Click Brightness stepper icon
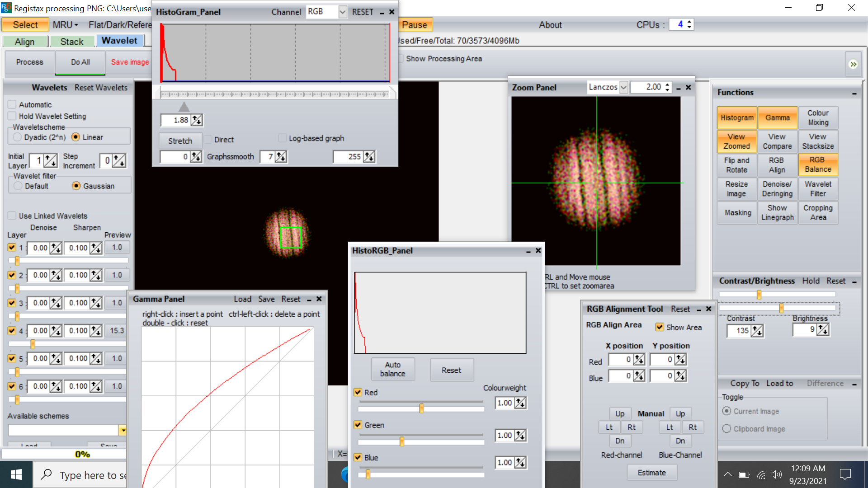This screenshot has height=488, width=868. pyautogui.click(x=823, y=330)
